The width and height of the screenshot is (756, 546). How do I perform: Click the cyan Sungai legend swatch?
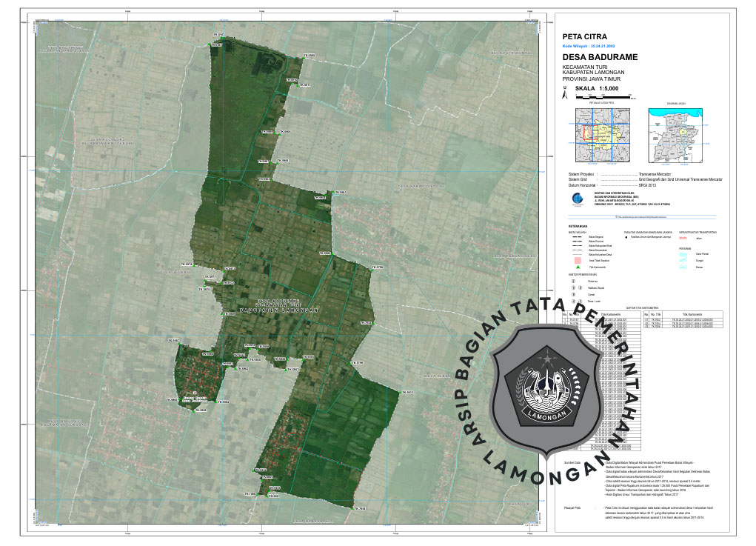[x=683, y=260]
